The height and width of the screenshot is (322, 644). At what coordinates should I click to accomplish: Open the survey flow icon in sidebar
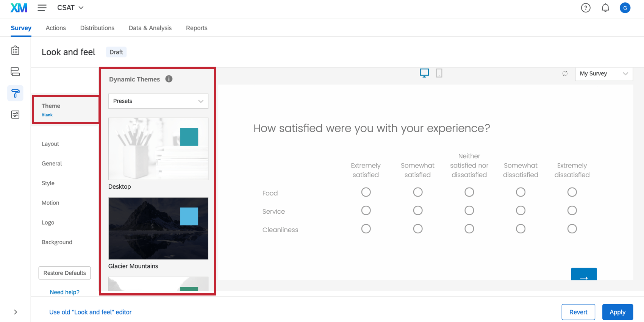(x=15, y=72)
